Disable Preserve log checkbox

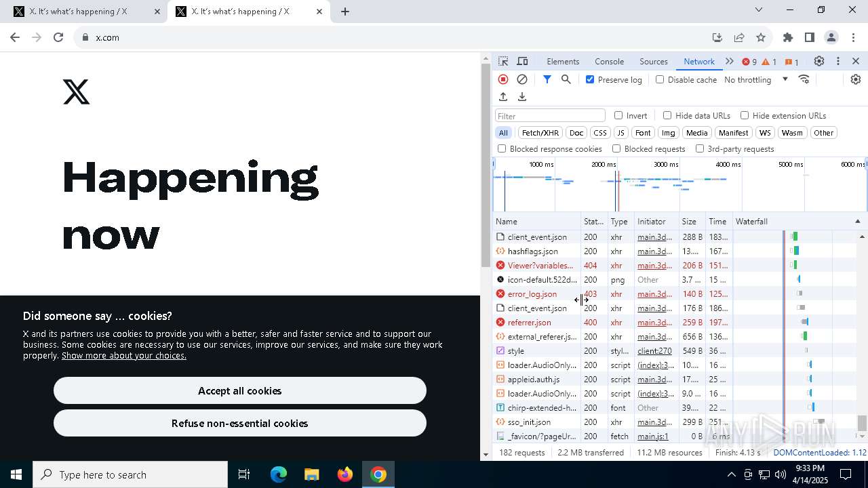[x=590, y=79]
